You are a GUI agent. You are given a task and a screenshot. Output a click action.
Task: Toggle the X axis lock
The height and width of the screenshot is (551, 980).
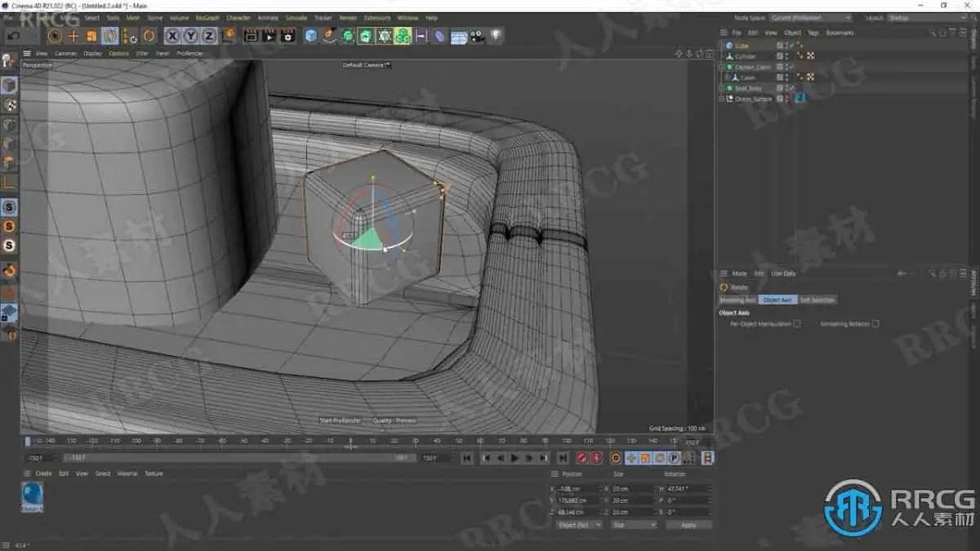[172, 36]
